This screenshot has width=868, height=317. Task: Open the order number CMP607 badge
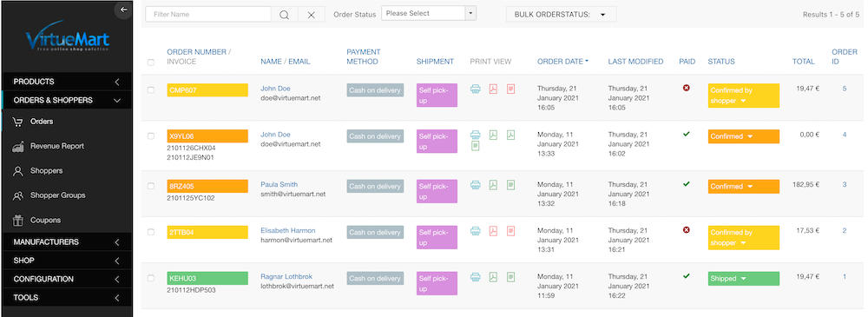click(x=207, y=90)
